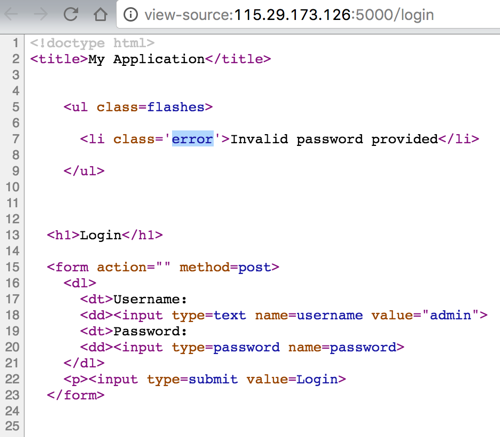
Task: Click the 'Password:' label text
Action: 150,331
